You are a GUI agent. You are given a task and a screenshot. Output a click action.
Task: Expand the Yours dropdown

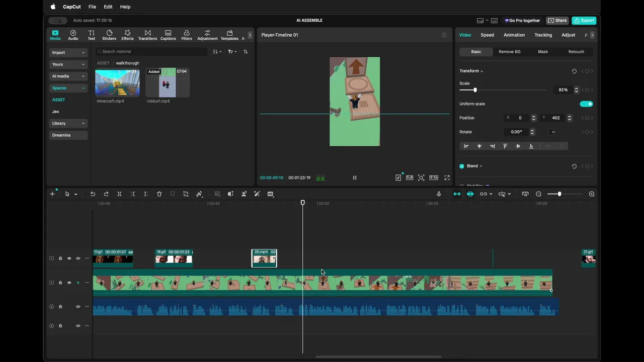tap(68, 64)
